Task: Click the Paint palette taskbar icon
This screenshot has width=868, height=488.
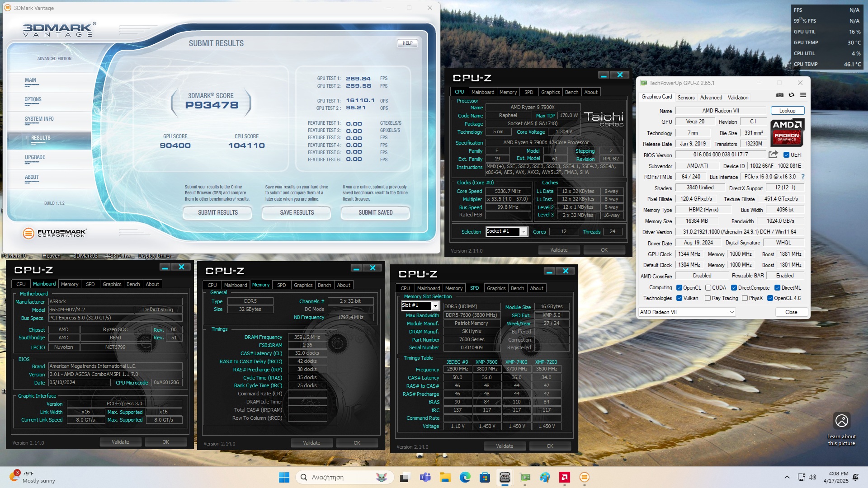Action: (544, 477)
